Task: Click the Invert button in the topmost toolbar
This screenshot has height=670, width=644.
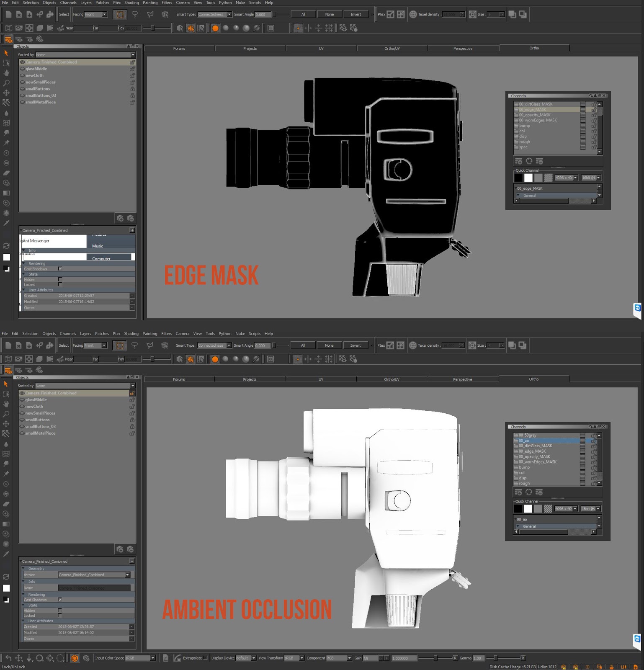Action: (355, 14)
